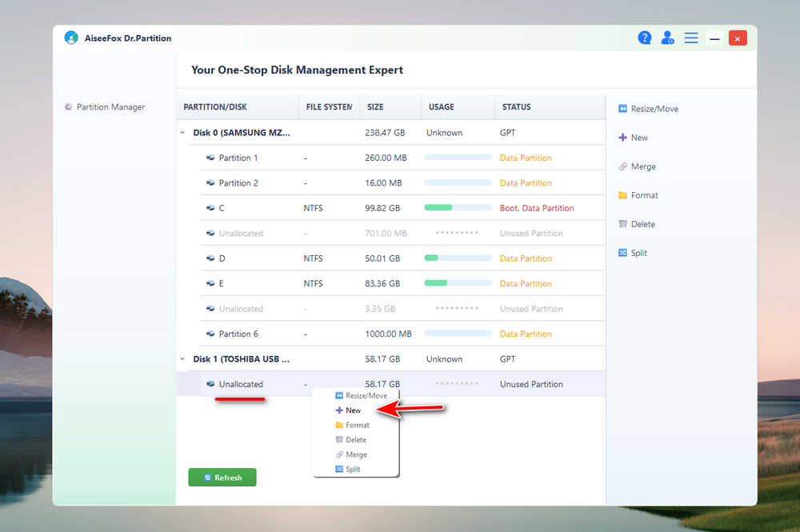Image resolution: width=800 pixels, height=532 pixels.
Task: Collapse Disk 0 SAMSUNG tree node
Action: pyautogui.click(x=182, y=133)
